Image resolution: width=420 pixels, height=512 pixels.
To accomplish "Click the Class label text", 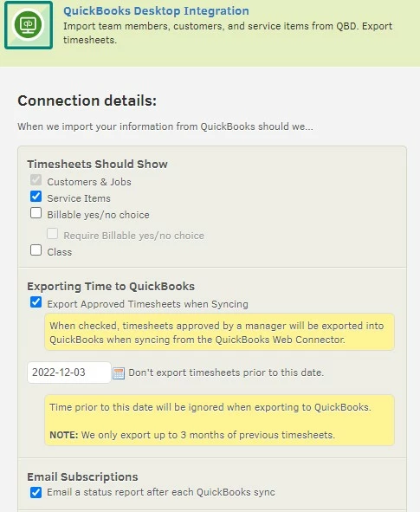I will [60, 252].
